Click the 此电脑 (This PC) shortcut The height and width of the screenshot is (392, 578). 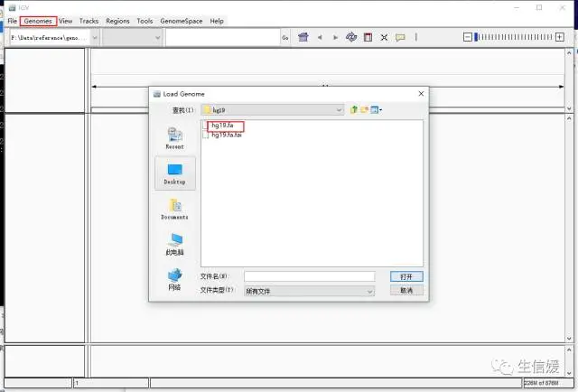[174, 244]
